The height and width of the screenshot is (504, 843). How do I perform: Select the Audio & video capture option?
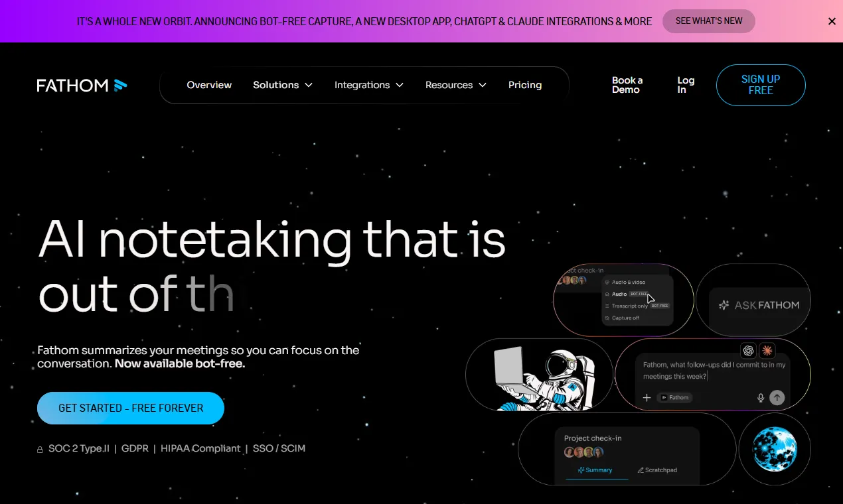click(x=629, y=282)
